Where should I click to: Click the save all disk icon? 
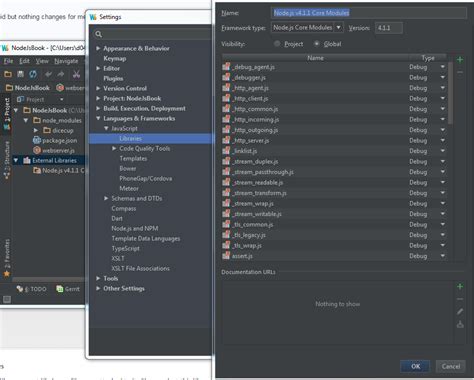click(20, 74)
